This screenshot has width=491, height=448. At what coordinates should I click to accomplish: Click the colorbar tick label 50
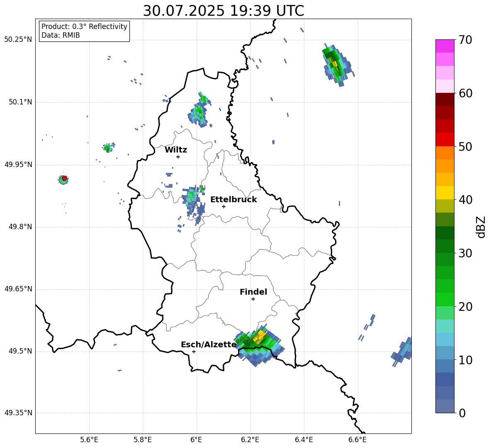(465, 146)
